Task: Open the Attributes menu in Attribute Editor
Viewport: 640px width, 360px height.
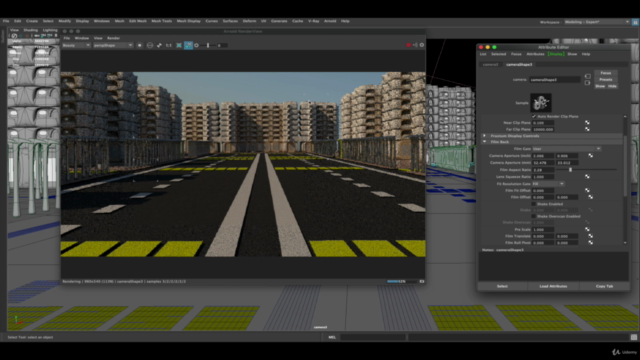Action: 535,54
